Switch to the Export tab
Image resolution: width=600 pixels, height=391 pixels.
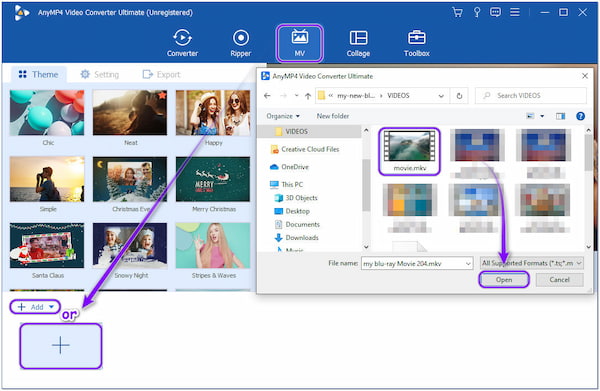tap(161, 74)
